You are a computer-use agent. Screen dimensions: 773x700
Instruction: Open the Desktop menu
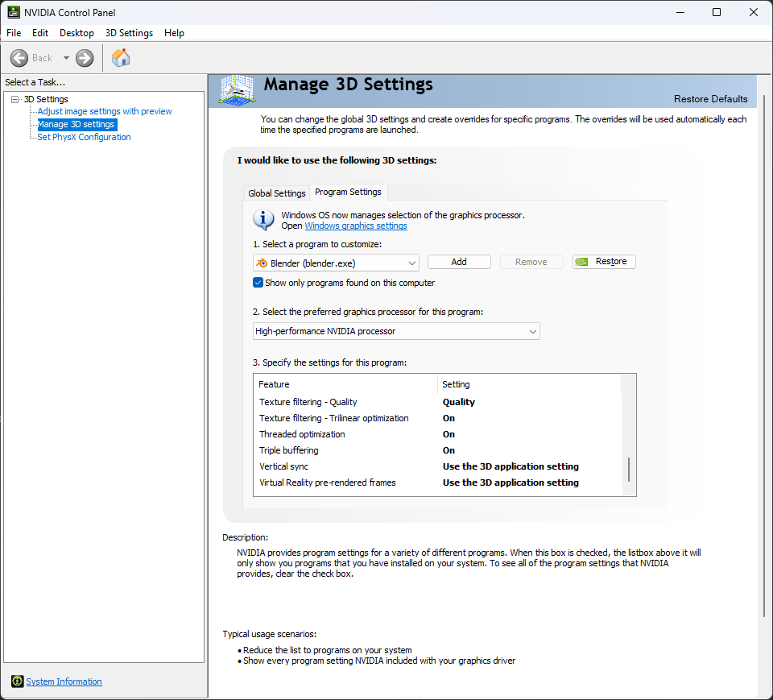pos(76,33)
